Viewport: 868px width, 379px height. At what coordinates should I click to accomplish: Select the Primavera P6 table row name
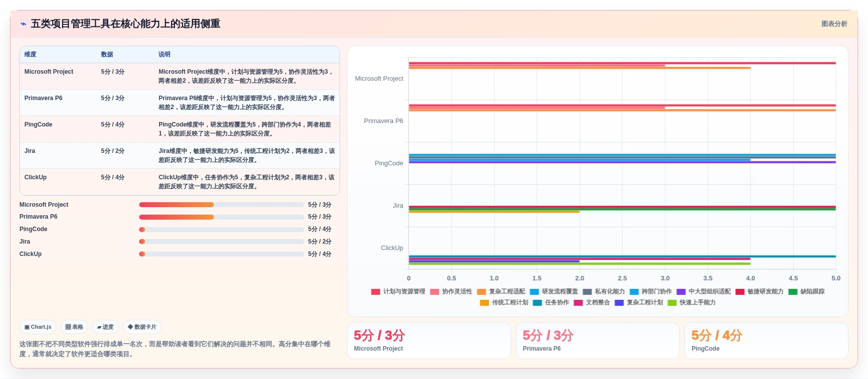(x=43, y=98)
